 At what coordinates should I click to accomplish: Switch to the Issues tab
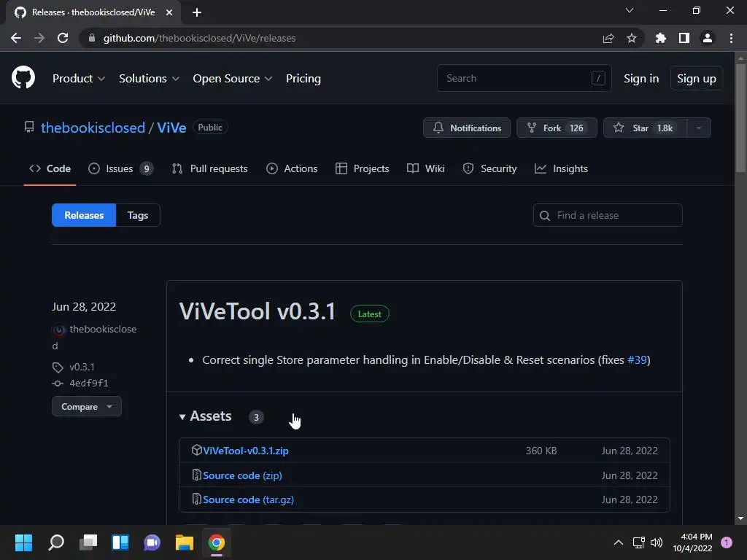(120, 168)
